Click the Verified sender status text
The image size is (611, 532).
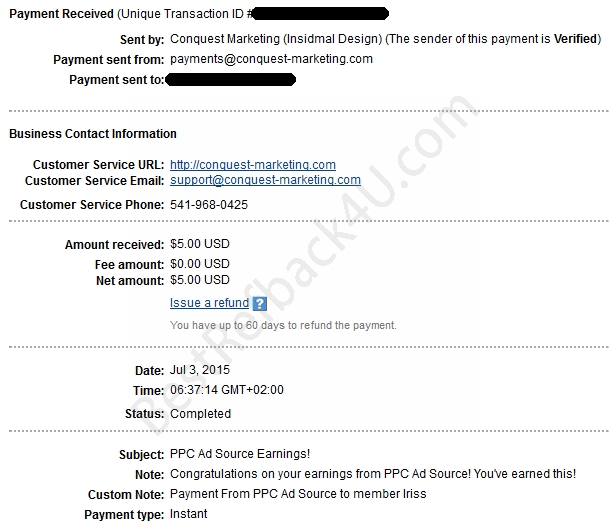tap(576, 39)
